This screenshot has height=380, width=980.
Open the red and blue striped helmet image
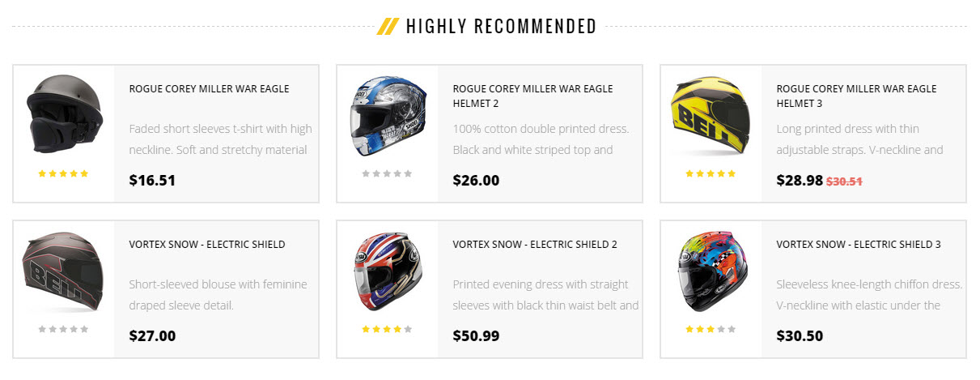pos(387,271)
